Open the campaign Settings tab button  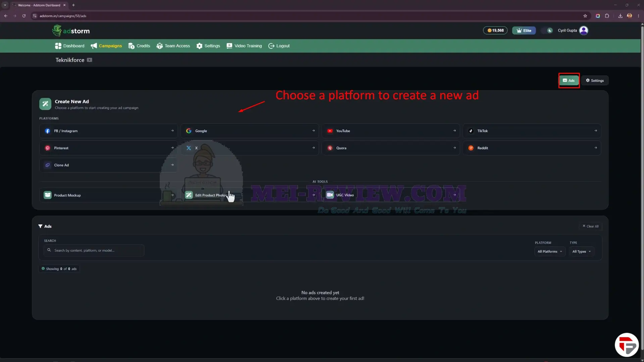(595, 81)
